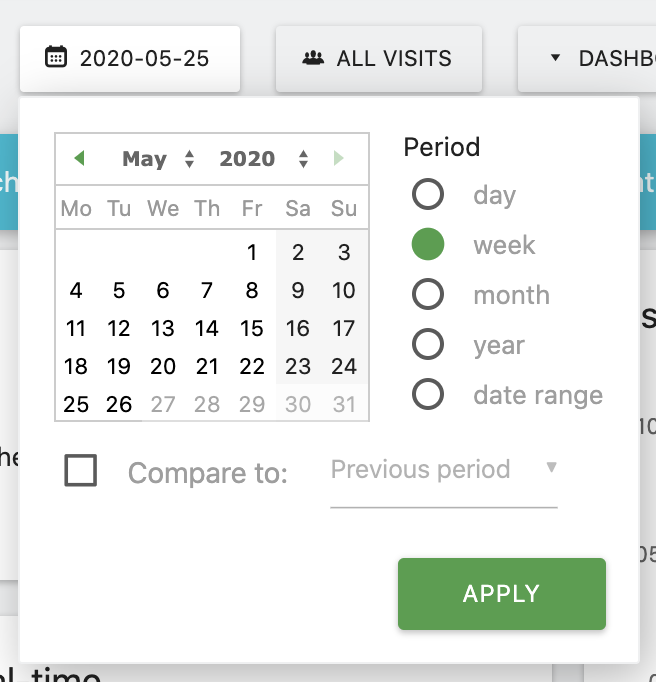Go to next month with right arrow

[339, 158]
